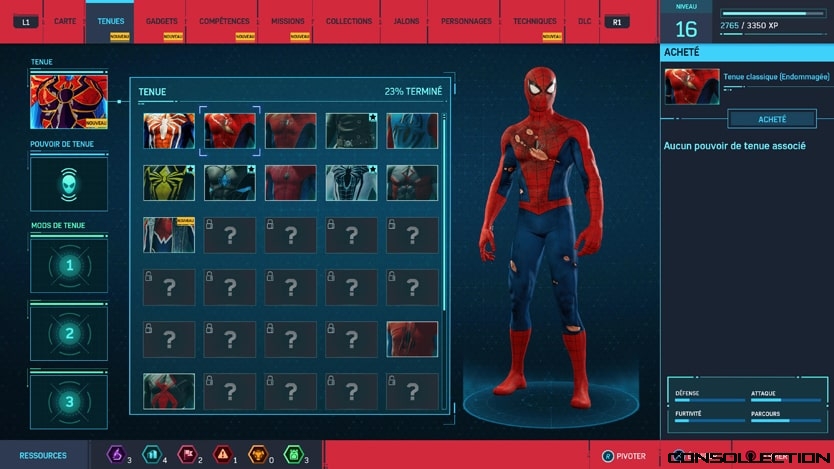This screenshot has height=469, width=834.
Task: Choose the red armored suit ending the second row
Action: 412,183
